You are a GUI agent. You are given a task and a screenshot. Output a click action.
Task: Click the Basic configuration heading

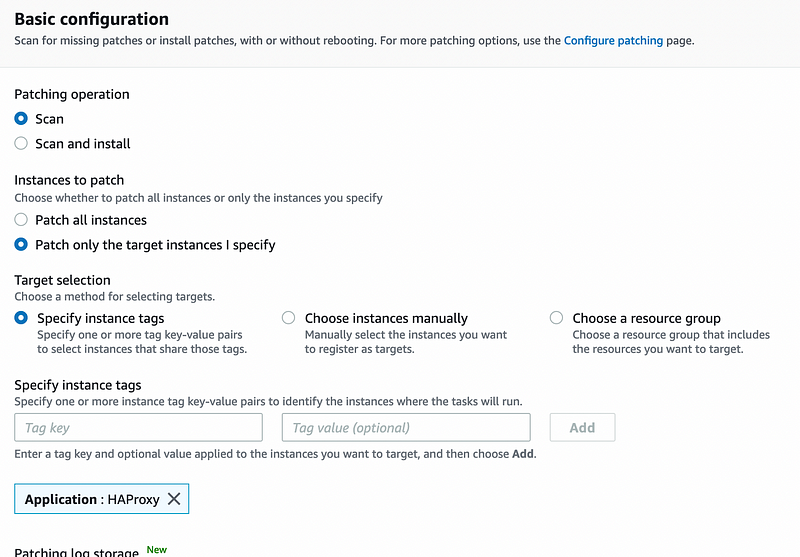[91, 19]
